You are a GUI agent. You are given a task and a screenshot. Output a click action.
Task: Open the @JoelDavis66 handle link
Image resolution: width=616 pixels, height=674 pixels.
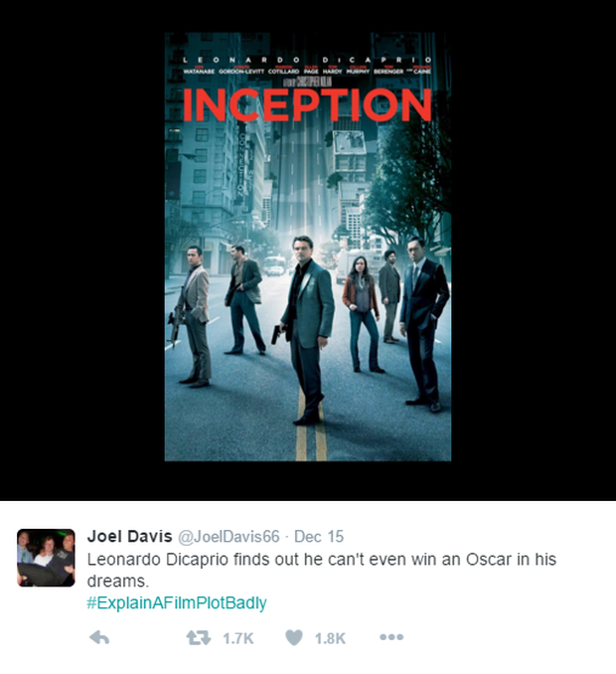(x=229, y=537)
